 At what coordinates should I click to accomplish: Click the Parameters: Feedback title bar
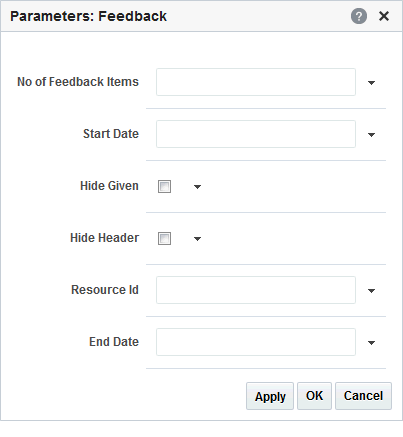click(201, 16)
